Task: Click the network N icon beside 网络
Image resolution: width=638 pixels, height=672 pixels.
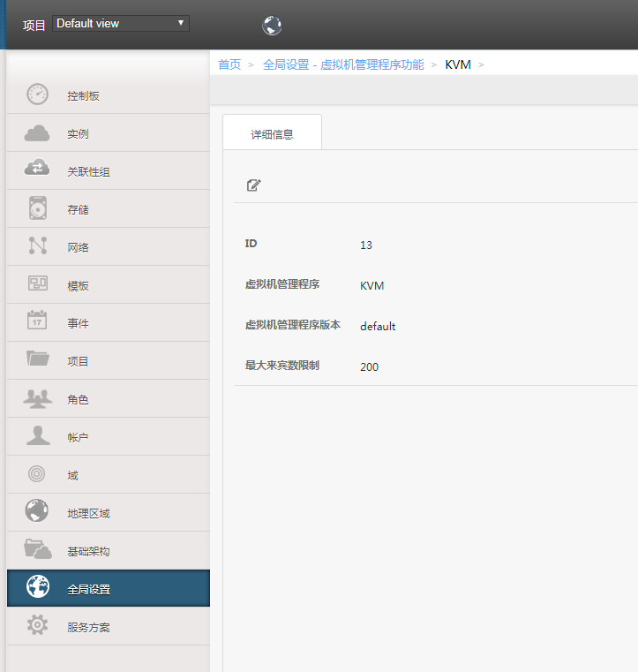Action: (x=38, y=245)
